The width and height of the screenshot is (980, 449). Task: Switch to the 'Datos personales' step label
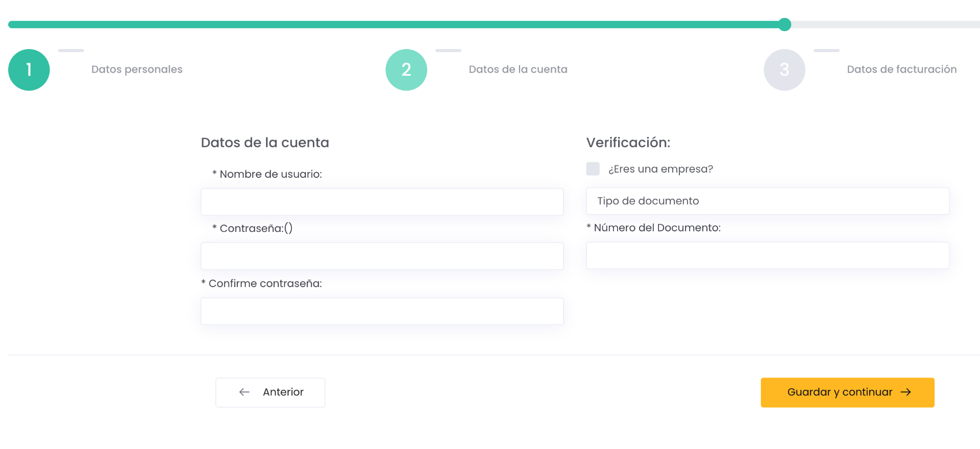(137, 69)
